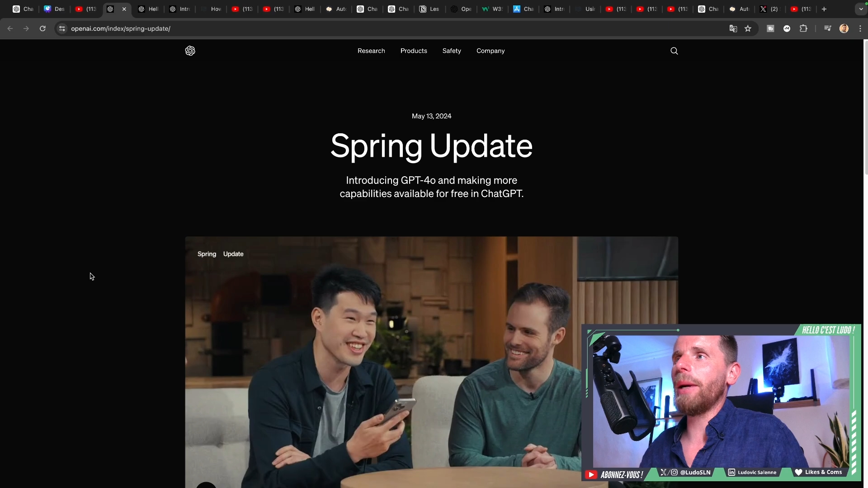
Task: Click the browser forward arrow
Action: [x=26, y=28]
